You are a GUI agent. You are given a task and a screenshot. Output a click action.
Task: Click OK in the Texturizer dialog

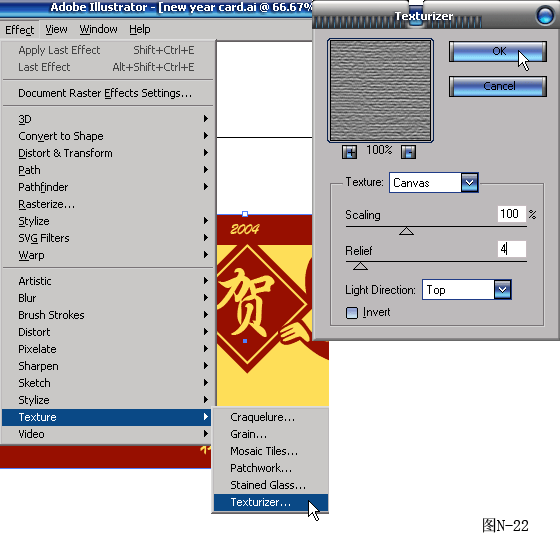[498, 51]
